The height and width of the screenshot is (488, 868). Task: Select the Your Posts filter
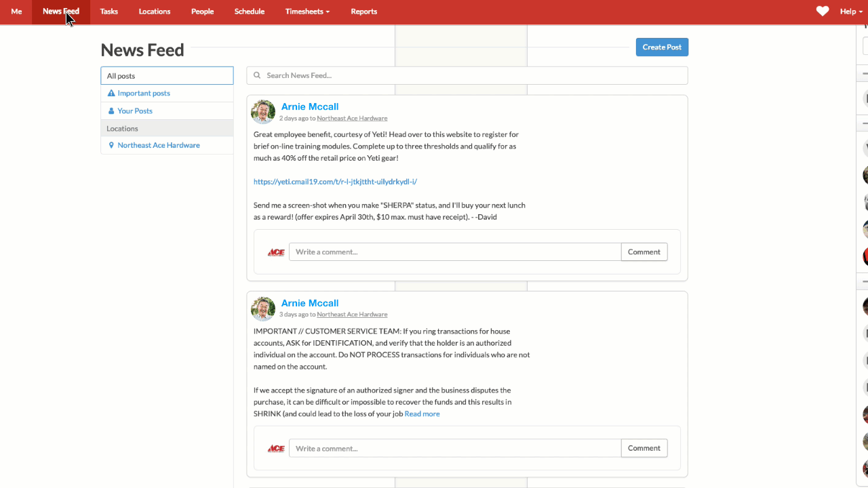[134, 110]
